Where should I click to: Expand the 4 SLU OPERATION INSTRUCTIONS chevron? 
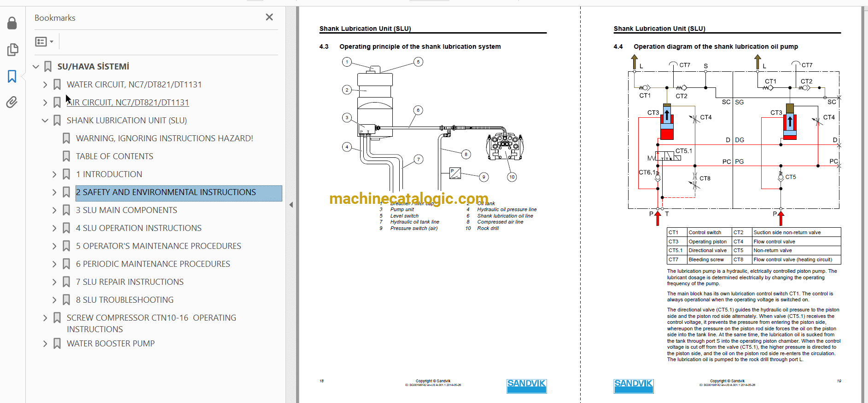(x=54, y=228)
